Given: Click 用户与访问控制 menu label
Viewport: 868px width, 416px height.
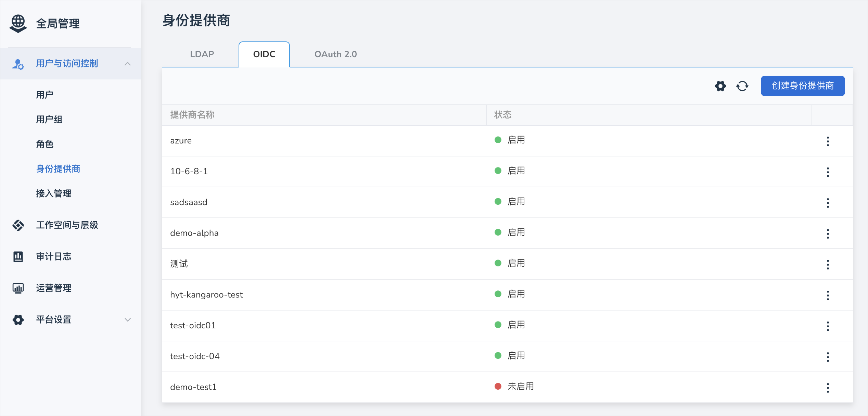Looking at the screenshot, I should (x=67, y=63).
